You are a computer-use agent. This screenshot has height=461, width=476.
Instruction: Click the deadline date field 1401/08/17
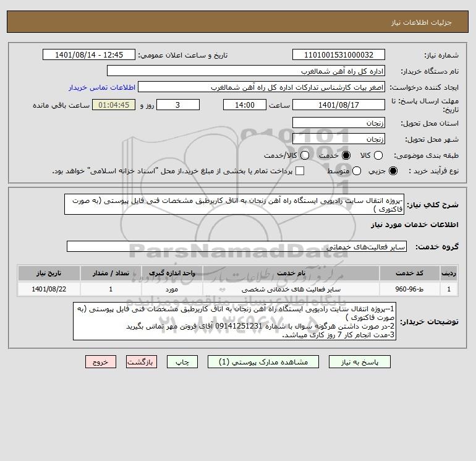click(339, 105)
